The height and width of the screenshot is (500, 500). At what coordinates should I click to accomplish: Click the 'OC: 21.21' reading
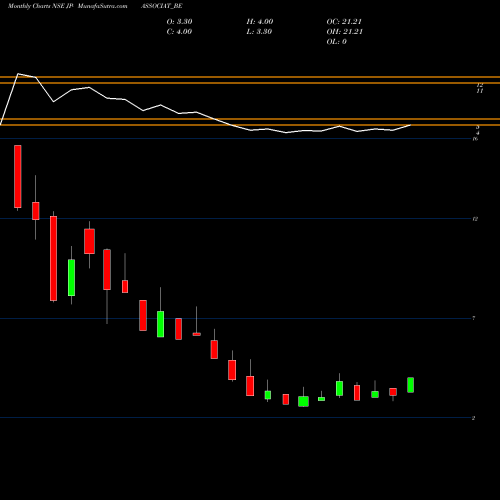click(x=344, y=22)
